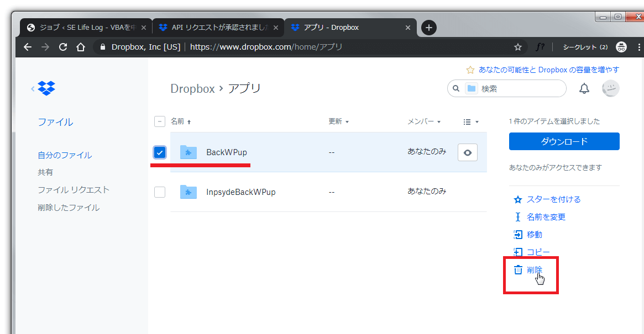The image size is (644, 334).
Task: Bookmark page with the star icon
Action: (518, 47)
